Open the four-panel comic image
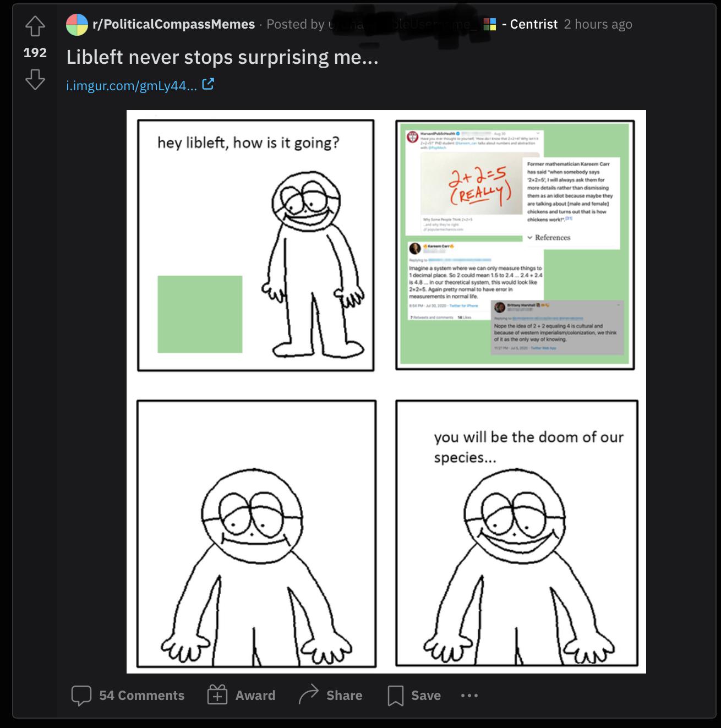Screen dimensions: 721x728 (386, 392)
